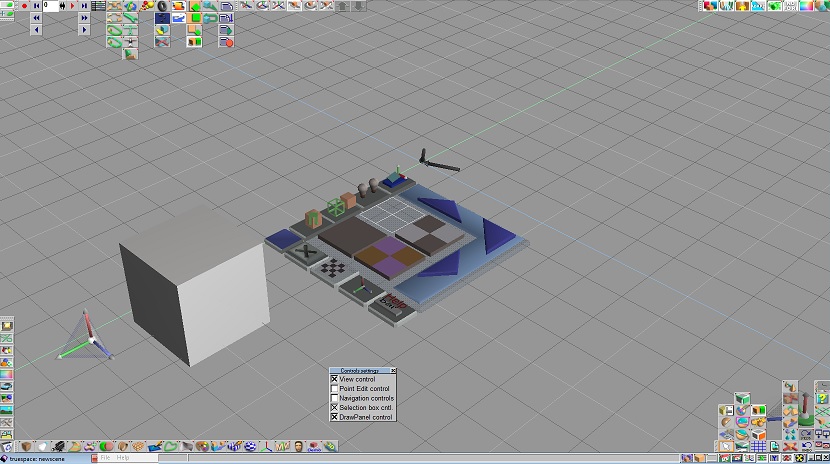Viewport: 830px width, 464px height.
Task: Select the green wrench-shaped bone tool
Action: pos(130,17)
